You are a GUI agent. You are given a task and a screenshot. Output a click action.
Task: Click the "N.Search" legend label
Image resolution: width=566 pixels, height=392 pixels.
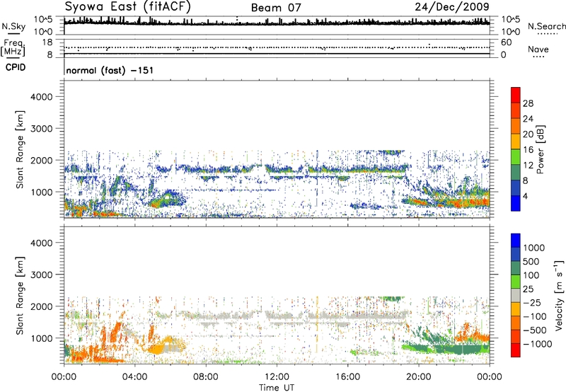(x=546, y=26)
